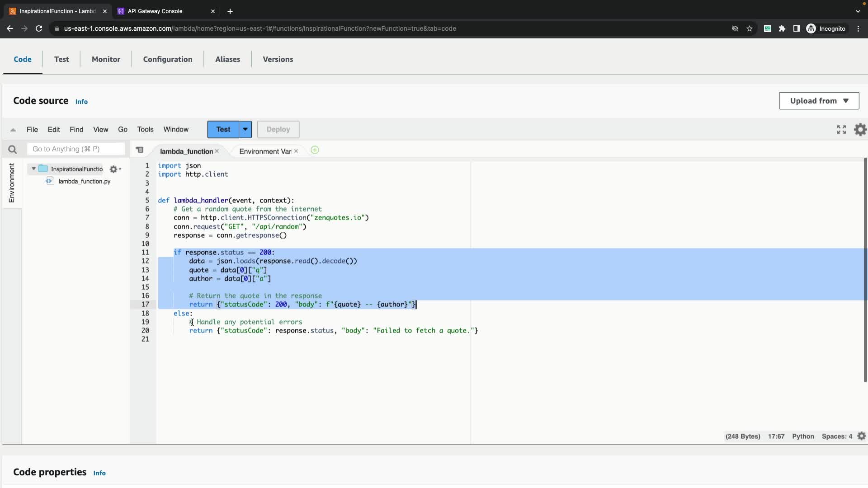Open the IDE preferences gear icon
The image size is (868, 488).
(x=860, y=130)
